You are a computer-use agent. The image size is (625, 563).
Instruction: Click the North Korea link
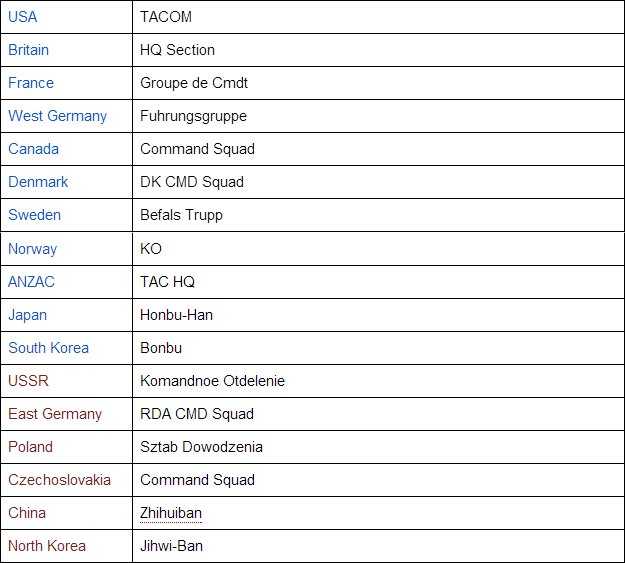click(x=47, y=546)
